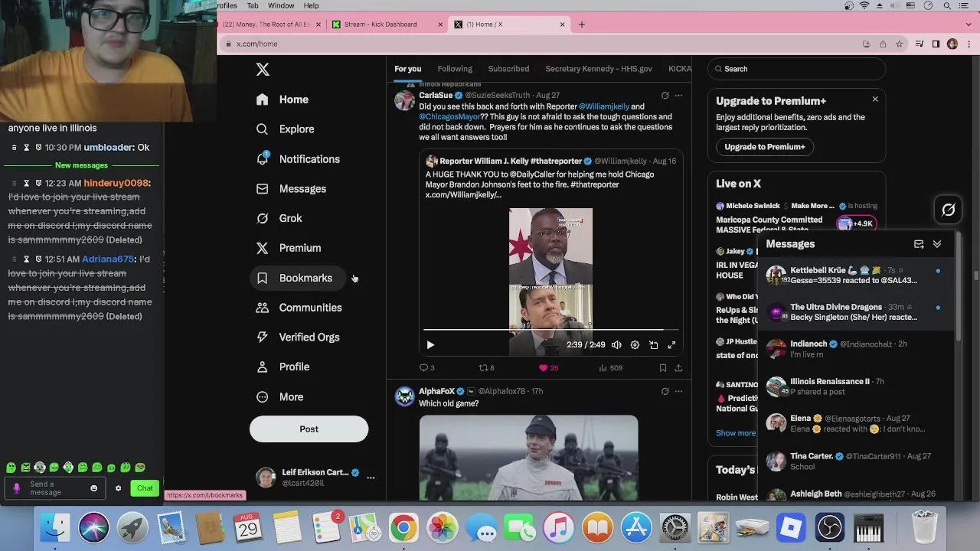Open Indianoch message conversation

(x=856, y=349)
